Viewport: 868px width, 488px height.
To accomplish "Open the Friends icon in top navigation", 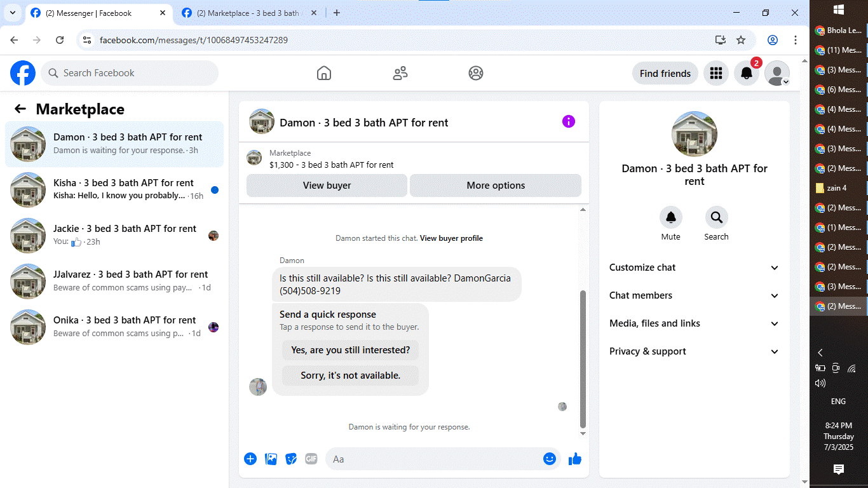I will (x=400, y=73).
